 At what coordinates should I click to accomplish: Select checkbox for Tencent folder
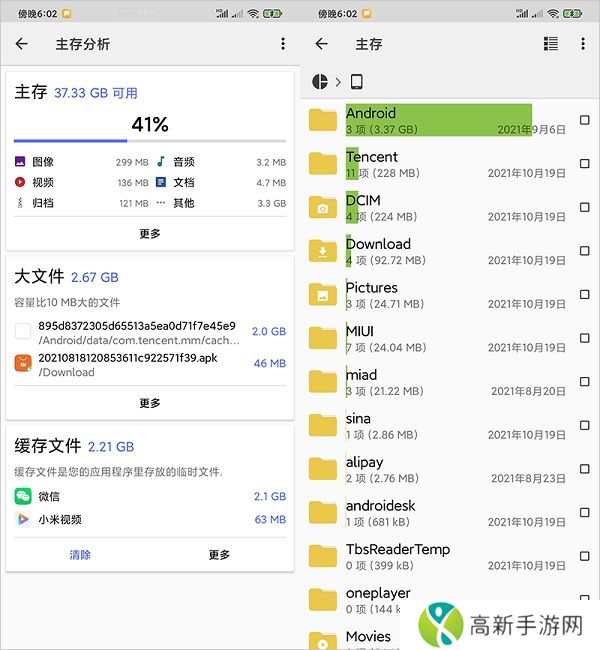pos(584,164)
